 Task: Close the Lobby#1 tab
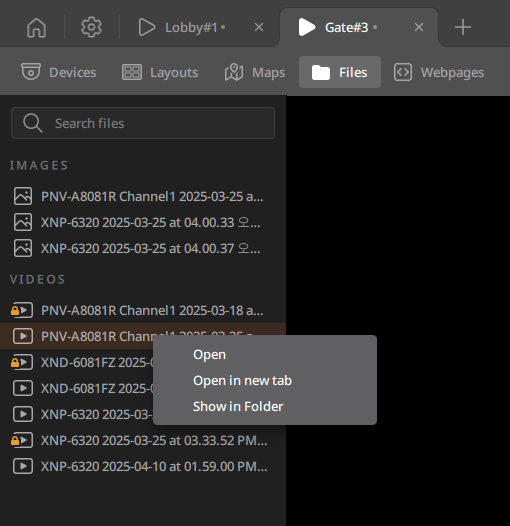pos(259,27)
